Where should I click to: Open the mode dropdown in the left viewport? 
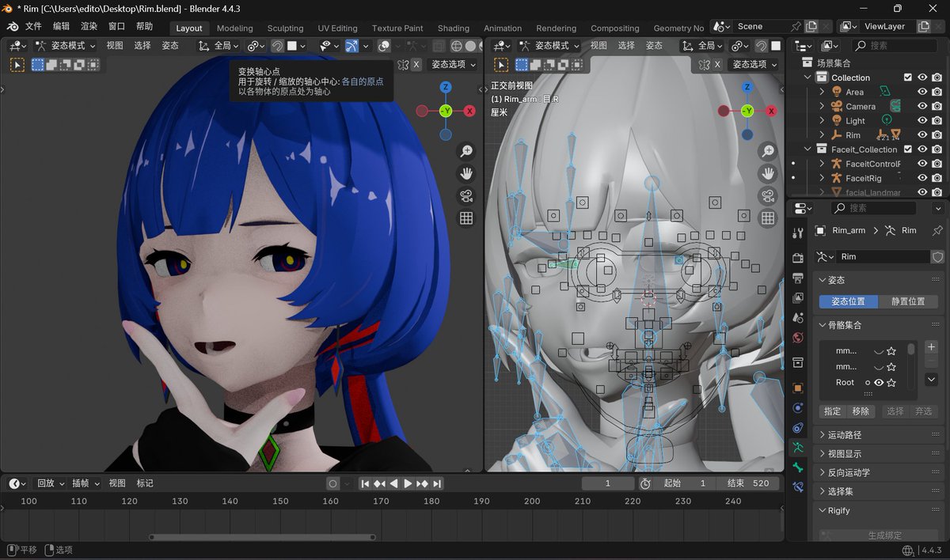(66, 46)
